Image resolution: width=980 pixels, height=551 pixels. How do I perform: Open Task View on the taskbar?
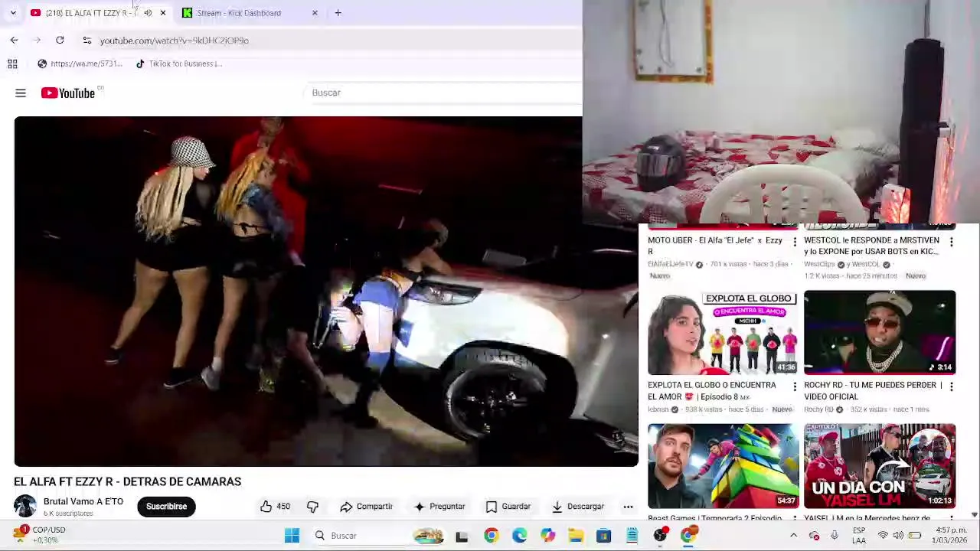pos(462,536)
